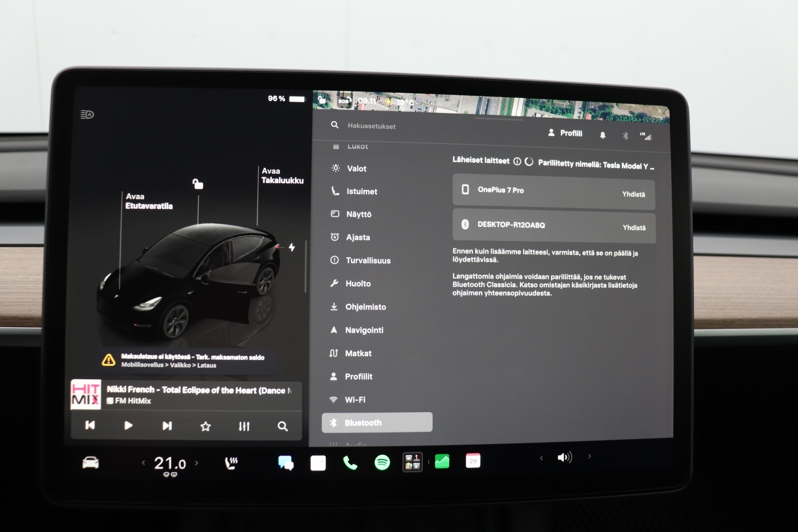Tap the warning triangle alert icon
The width and height of the screenshot is (798, 532).
point(108,360)
